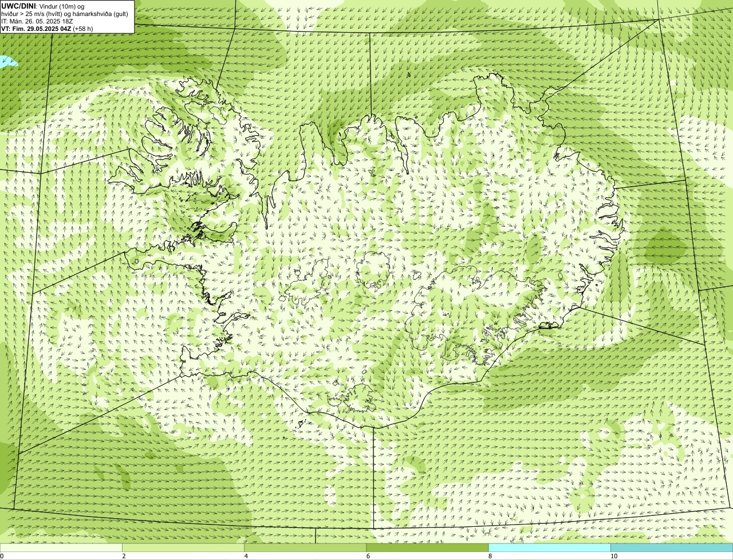
Task: Click the 'IT: Mán. 26. 05. 2025 18Z' line
Action: point(37,21)
